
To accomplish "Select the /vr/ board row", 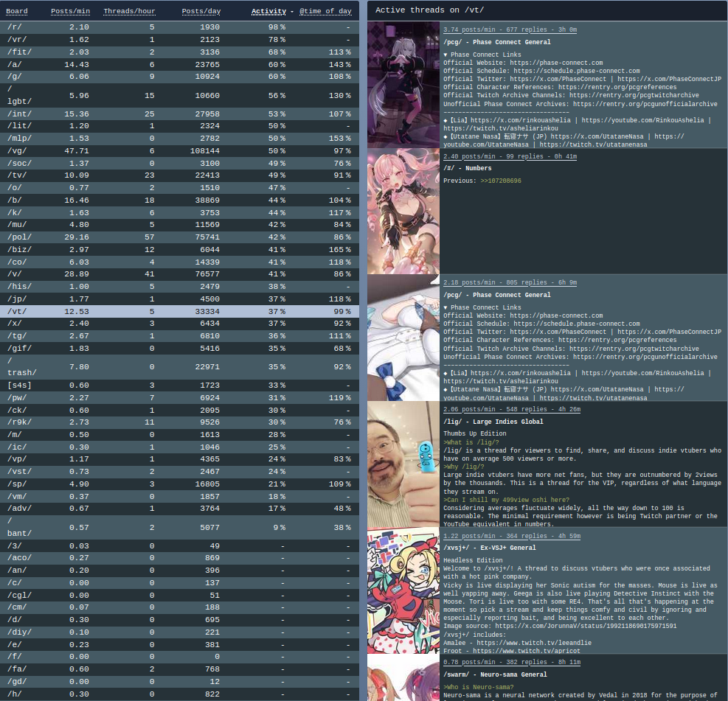I will click(x=179, y=40).
